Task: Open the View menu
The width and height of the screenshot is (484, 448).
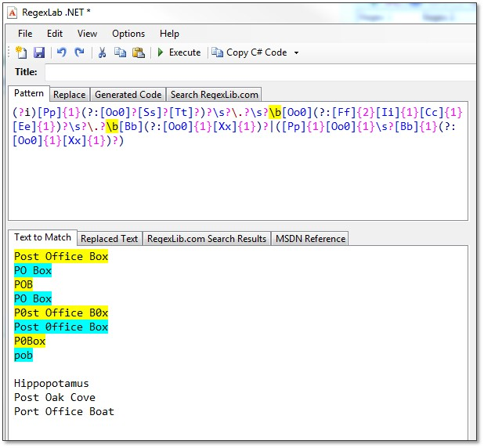Action: click(x=87, y=34)
